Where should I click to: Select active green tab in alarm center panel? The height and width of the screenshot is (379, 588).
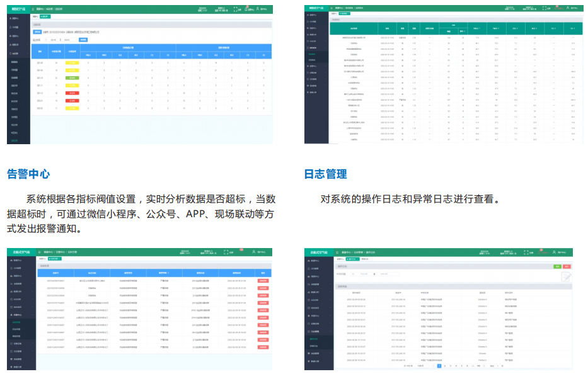55,259
